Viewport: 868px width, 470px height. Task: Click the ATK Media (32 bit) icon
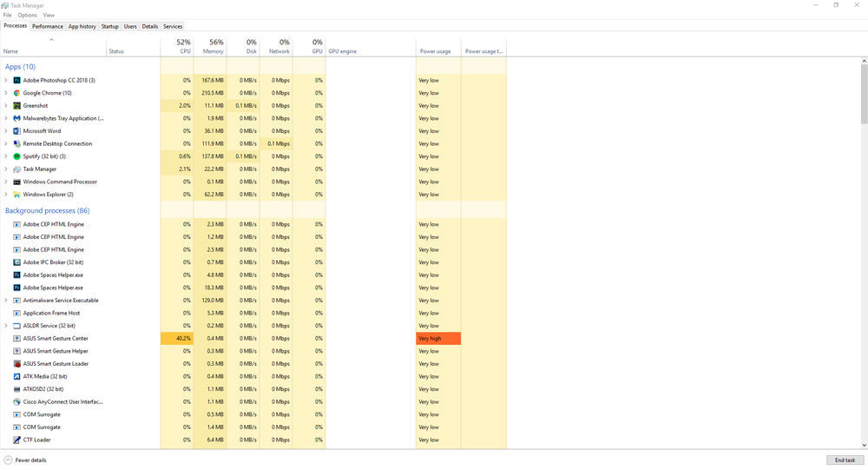point(16,377)
